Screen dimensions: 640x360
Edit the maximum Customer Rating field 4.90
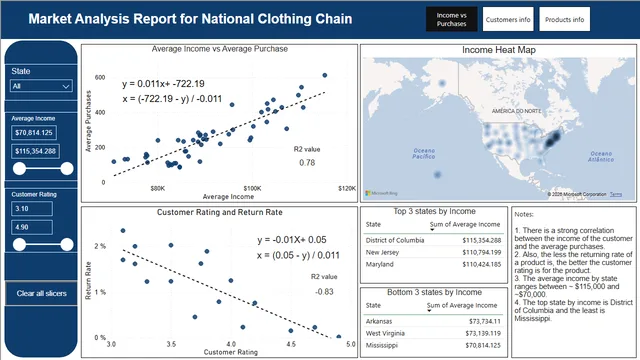tap(32, 227)
